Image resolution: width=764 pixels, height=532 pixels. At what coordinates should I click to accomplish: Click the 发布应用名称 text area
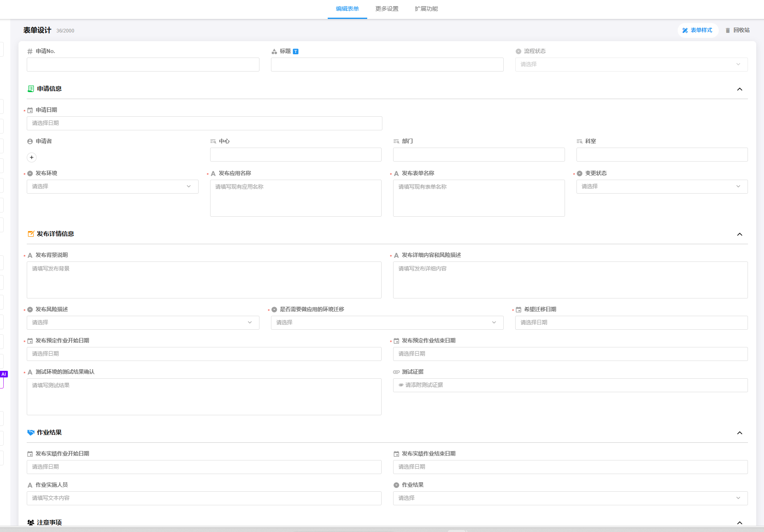pyautogui.click(x=296, y=198)
